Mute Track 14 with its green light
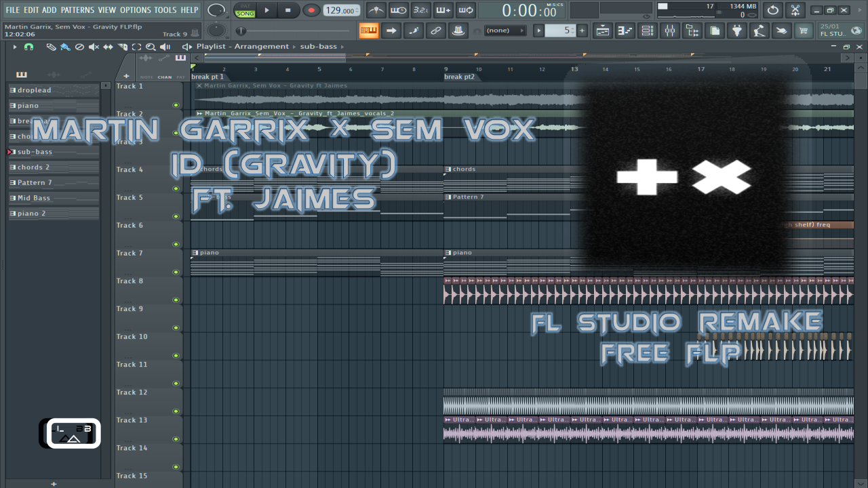868x488 pixels. tap(176, 466)
